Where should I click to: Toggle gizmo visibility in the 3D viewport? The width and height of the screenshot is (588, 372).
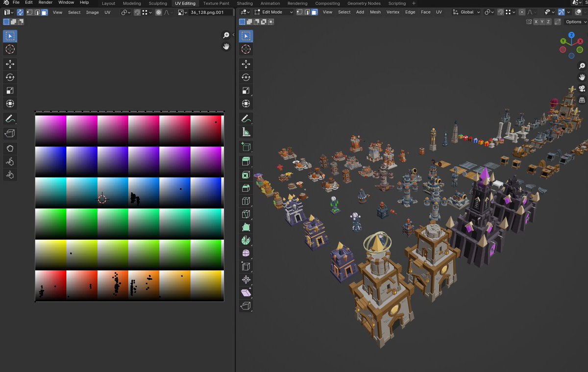click(x=561, y=12)
